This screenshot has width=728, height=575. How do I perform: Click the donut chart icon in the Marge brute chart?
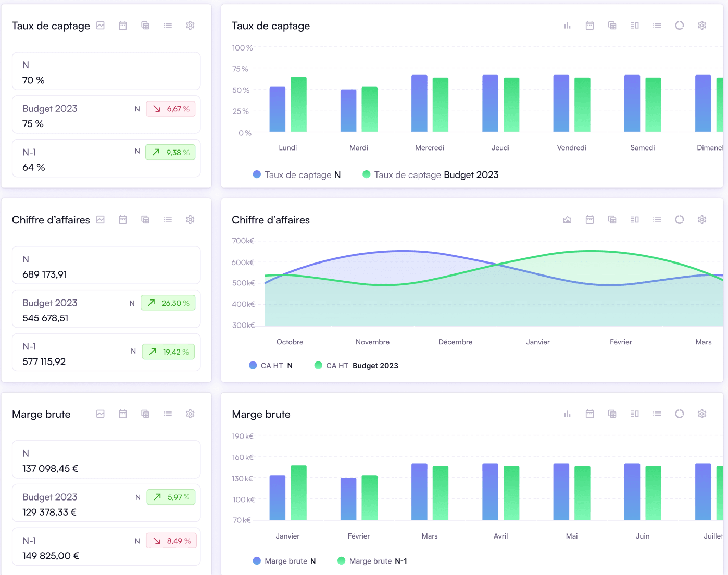680,414
